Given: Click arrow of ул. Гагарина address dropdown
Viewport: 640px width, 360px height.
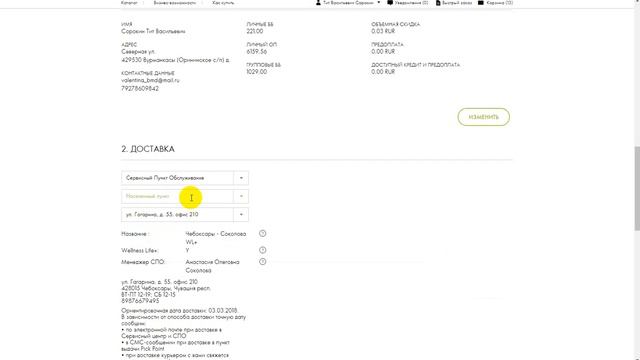Looking at the screenshot, I should tap(241, 215).
